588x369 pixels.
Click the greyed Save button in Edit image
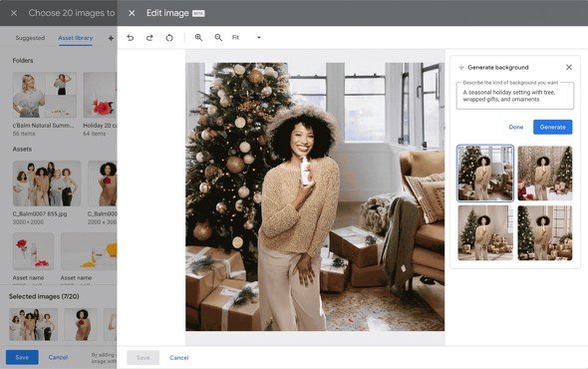pos(143,358)
